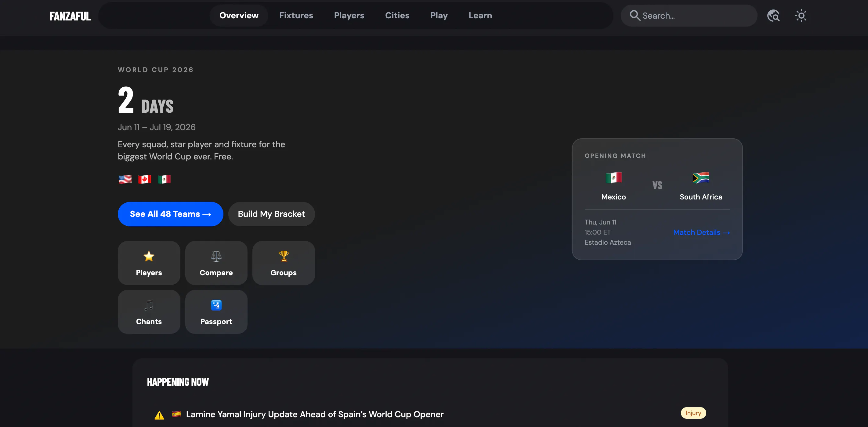Click the scales icon on Compare tile
Screen dimensions: 868x427
(x=216, y=256)
